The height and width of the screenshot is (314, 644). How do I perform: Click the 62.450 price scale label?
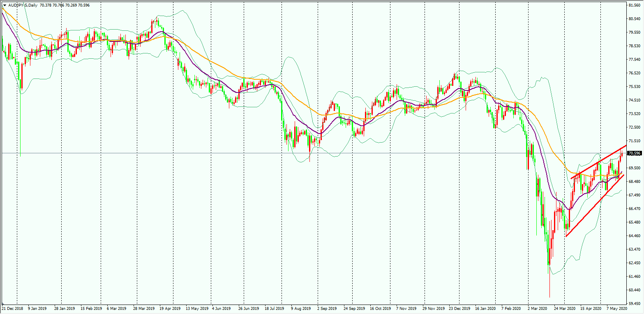coord(635,263)
